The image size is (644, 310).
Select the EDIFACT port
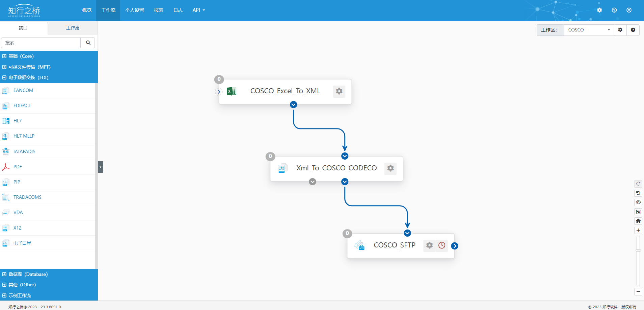coord(48,106)
